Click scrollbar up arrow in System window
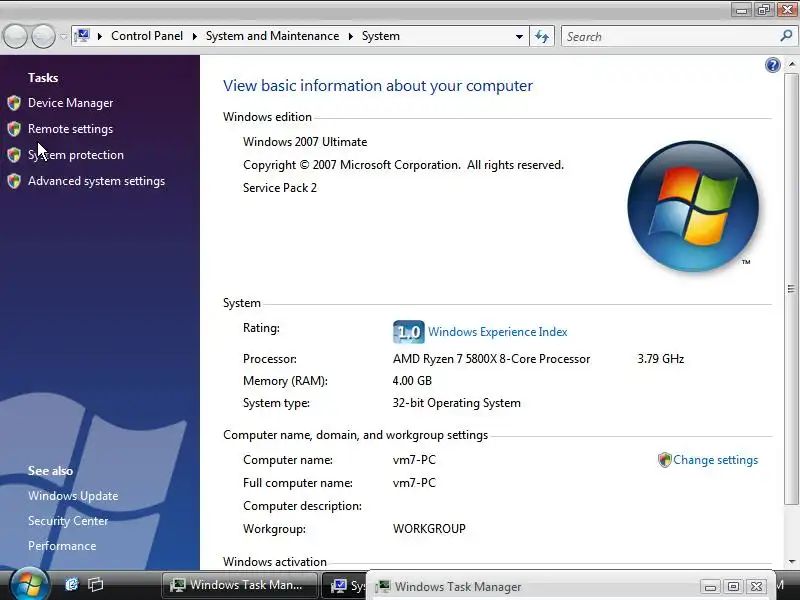 point(791,64)
